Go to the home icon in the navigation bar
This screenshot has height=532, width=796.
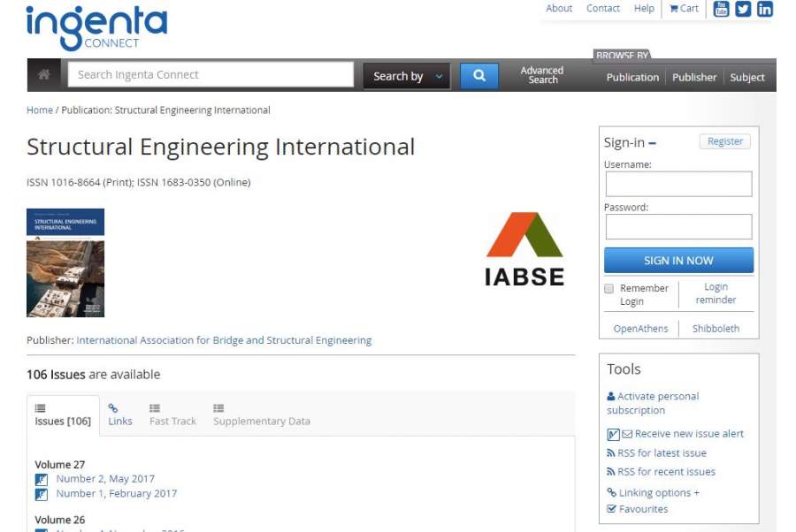pyautogui.click(x=44, y=75)
